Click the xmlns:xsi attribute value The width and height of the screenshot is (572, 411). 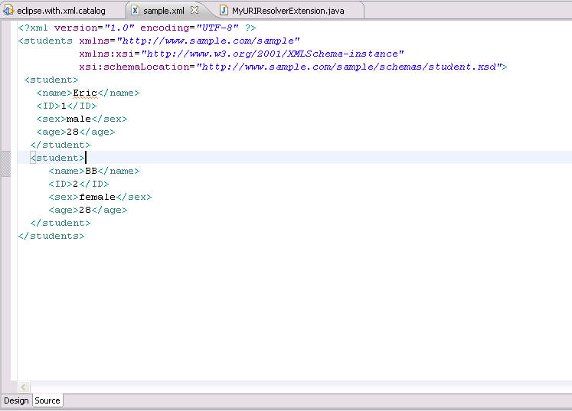(x=273, y=54)
